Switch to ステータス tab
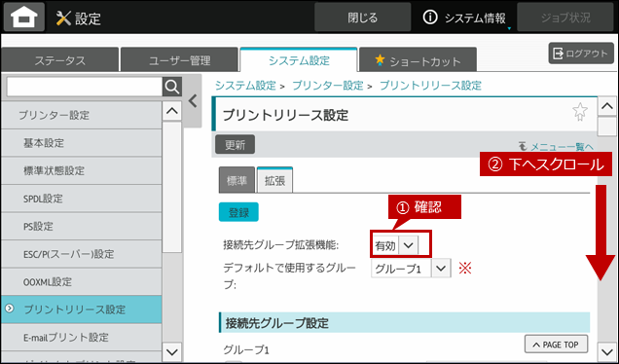Screen dimensions: 619x364 coord(60,60)
